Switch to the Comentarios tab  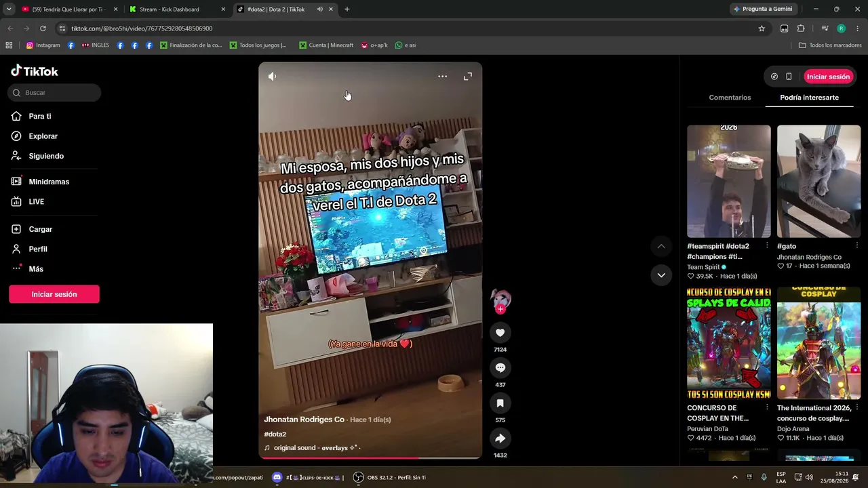pos(730,98)
